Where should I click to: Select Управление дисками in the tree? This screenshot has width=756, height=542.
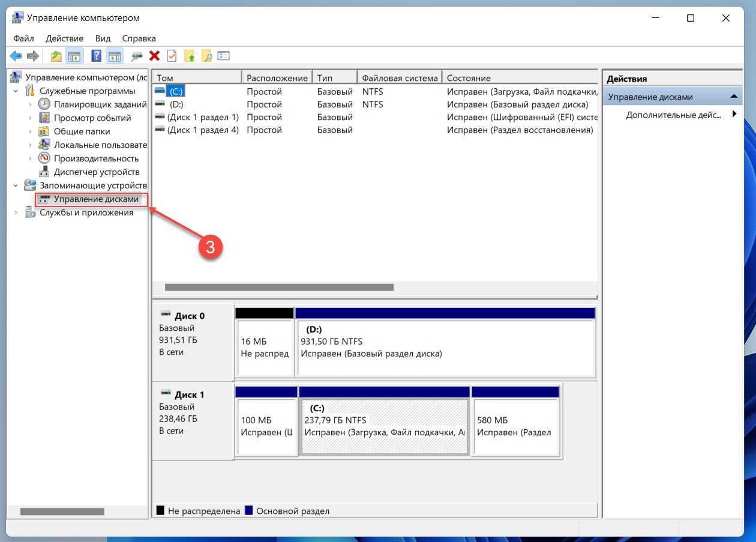tap(96, 199)
